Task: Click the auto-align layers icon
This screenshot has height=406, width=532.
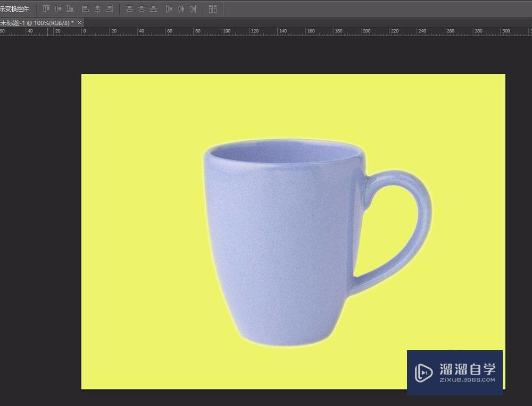Action: [213, 9]
